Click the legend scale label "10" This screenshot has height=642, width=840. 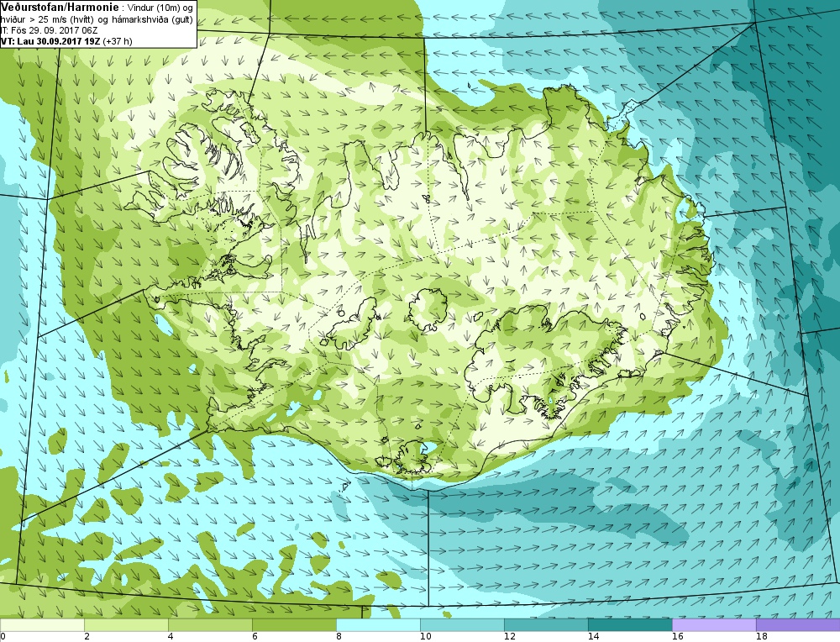pos(425,637)
